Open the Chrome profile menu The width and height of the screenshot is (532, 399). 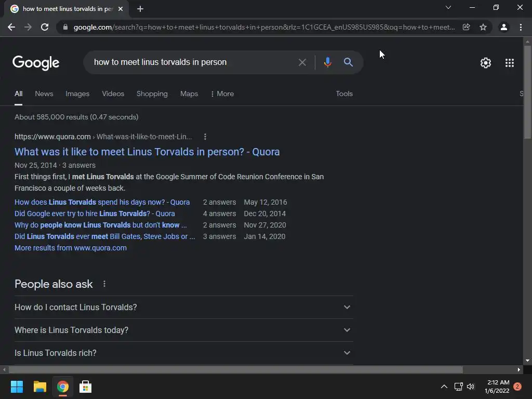pyautogui.click(x=504, y=27)
